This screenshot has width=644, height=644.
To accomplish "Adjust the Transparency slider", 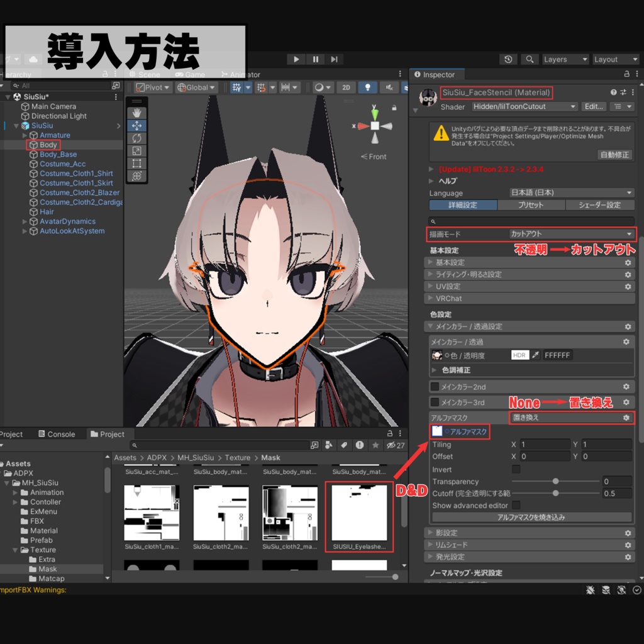I will pyautogui.click(x=555, y=481).
